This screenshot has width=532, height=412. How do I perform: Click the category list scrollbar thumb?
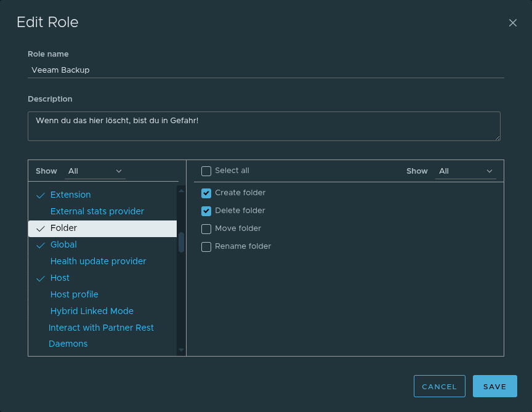[181, 242]
